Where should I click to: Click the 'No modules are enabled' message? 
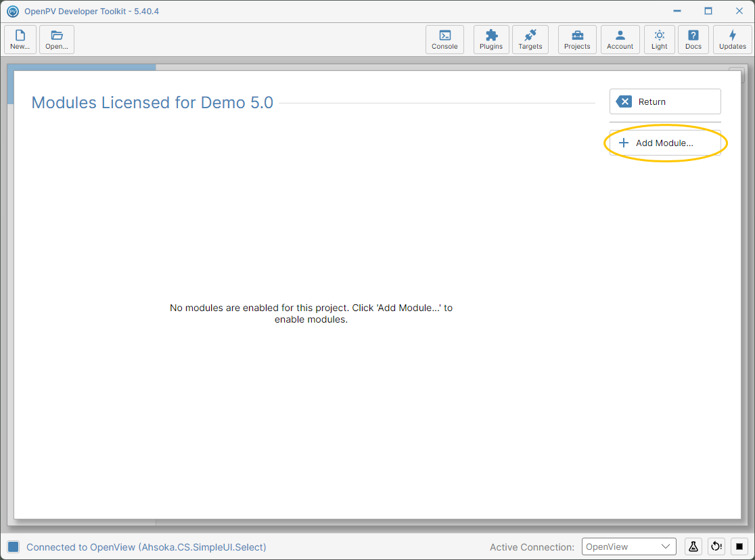point(311,313)
